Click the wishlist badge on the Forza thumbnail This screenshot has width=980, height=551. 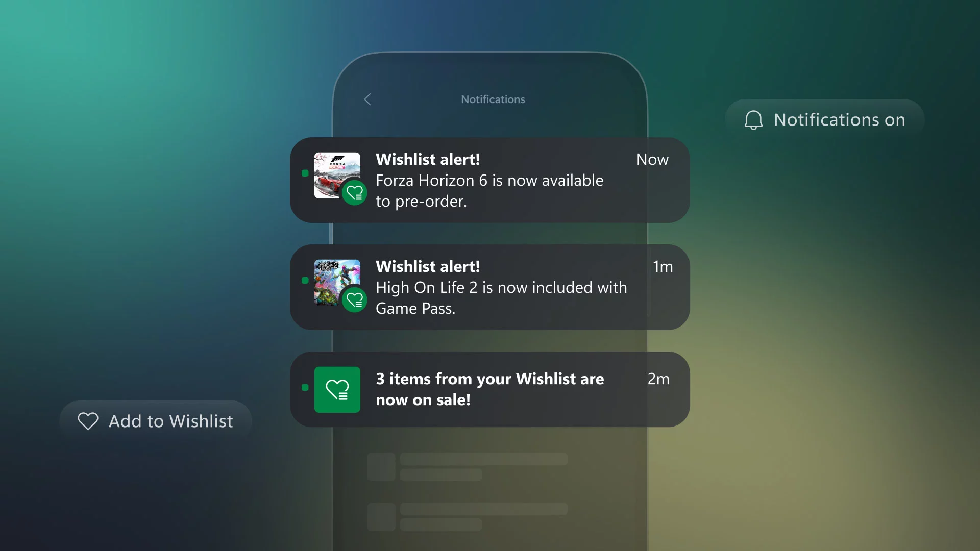click(x=354, y=193)
